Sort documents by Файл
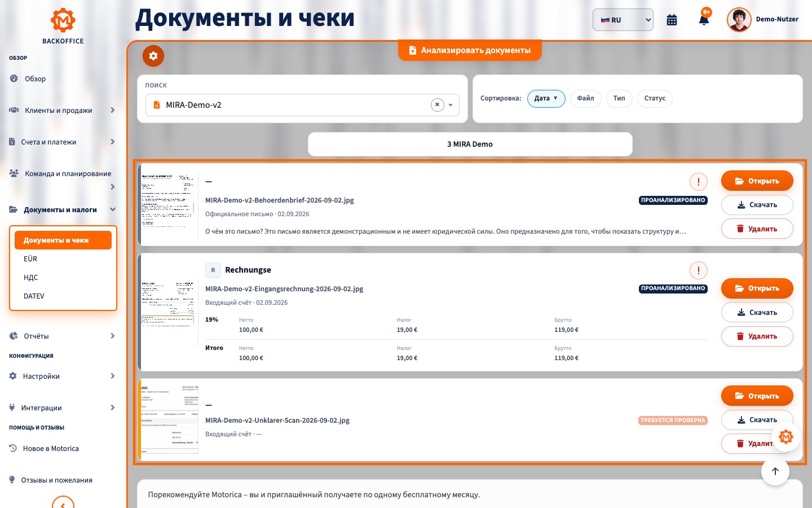812x508 pixels. click(585, 98)
